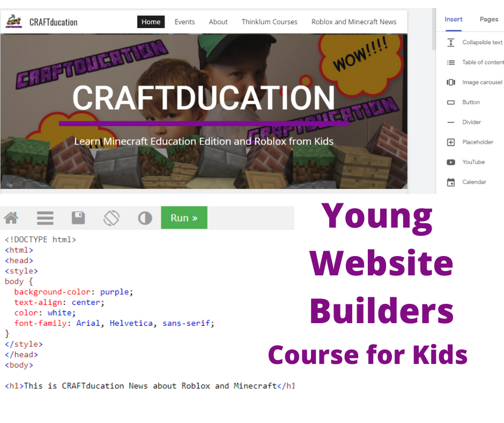Toggle the dark mode contrast icon
This screenshot has height=423, width=504.
tap(145, 217)
